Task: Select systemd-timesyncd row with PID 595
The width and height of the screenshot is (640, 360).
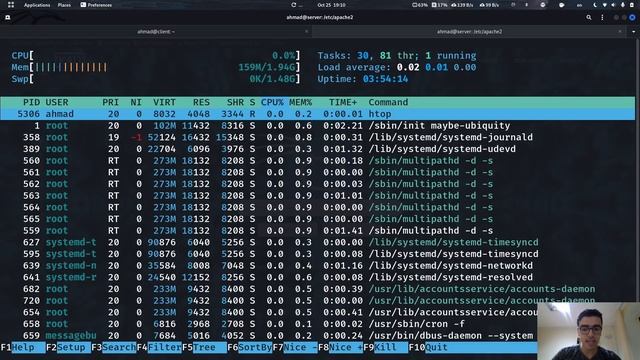Action: pos(318,254)
